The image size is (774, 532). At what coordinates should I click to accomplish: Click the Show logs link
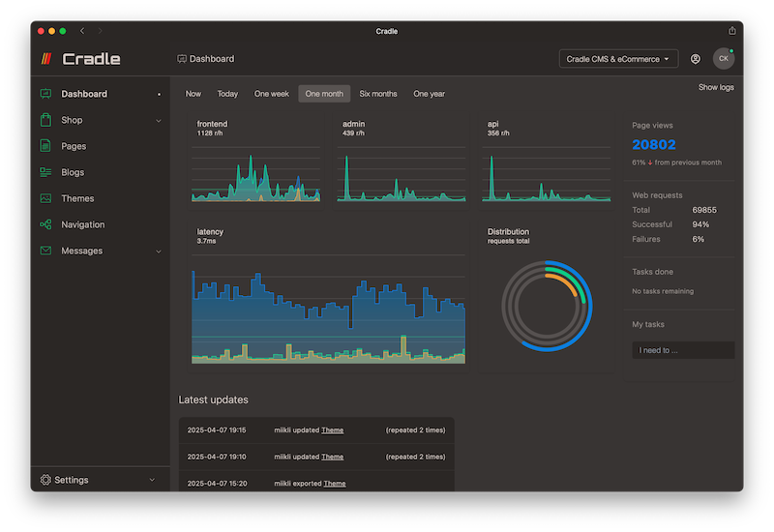click(716, 87)
